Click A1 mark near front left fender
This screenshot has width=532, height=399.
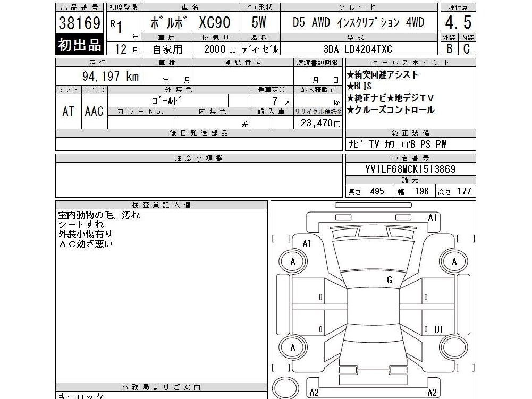[x=307, y=243]
